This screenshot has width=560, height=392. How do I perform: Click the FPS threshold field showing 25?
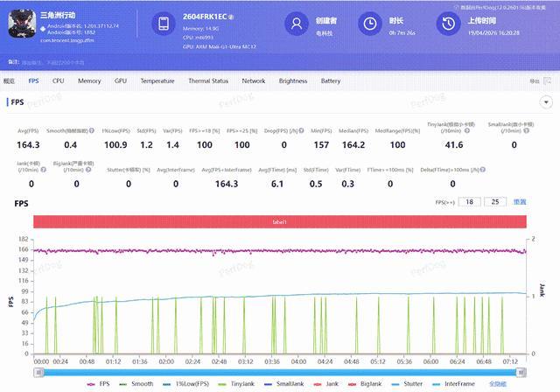tap(495, 202)
